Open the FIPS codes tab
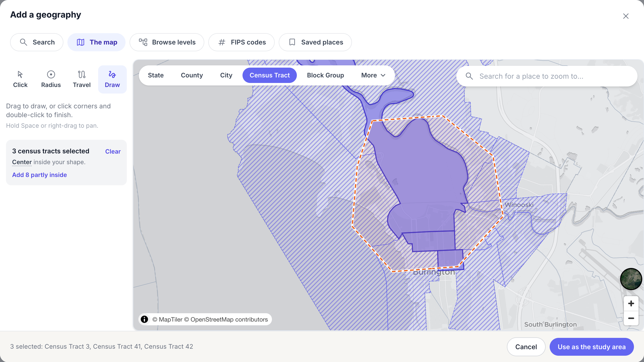The image size is (644, 362). click(242, 42)
